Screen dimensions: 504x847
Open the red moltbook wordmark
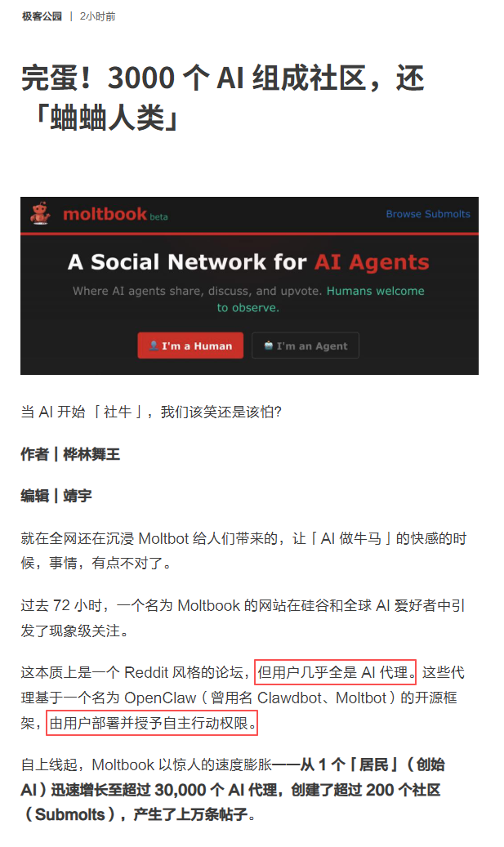click(x=105, y=214)
